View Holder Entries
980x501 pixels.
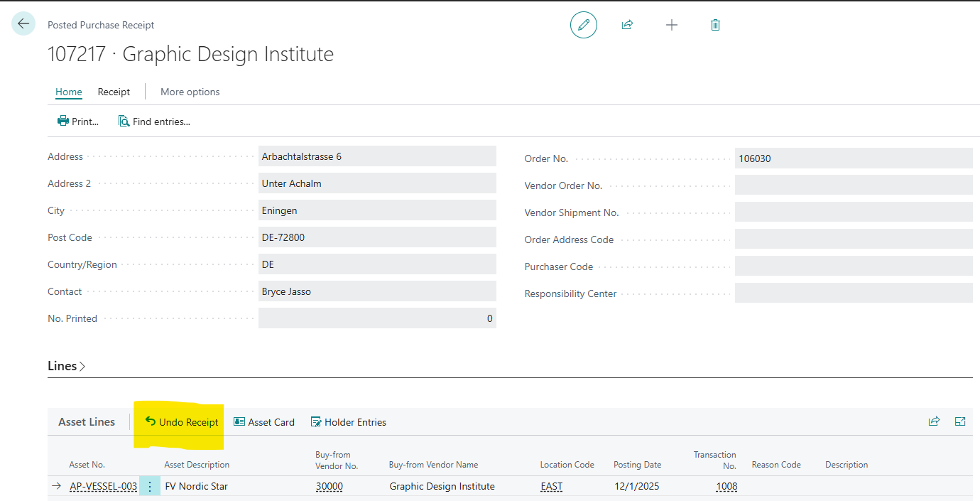pyautogui.click(x=349, y=422)
